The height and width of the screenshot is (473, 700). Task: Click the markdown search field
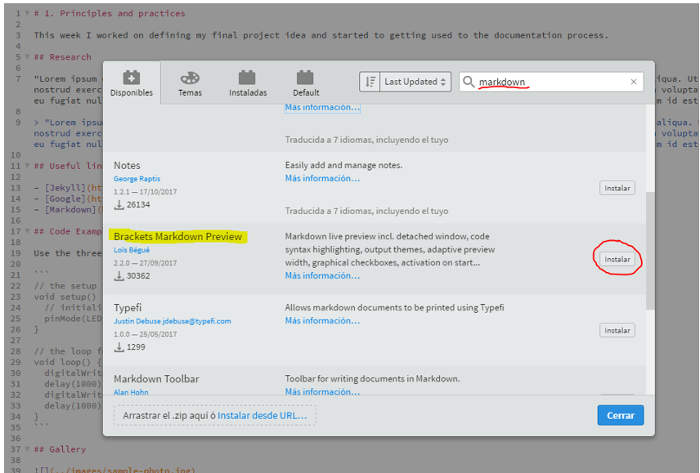(x=551, y=82)
